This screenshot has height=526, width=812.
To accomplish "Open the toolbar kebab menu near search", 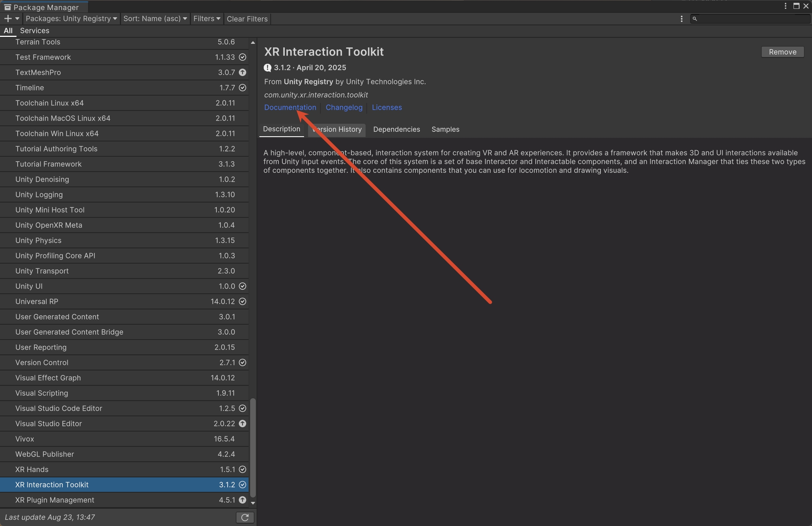I will (x=681, y=19).
